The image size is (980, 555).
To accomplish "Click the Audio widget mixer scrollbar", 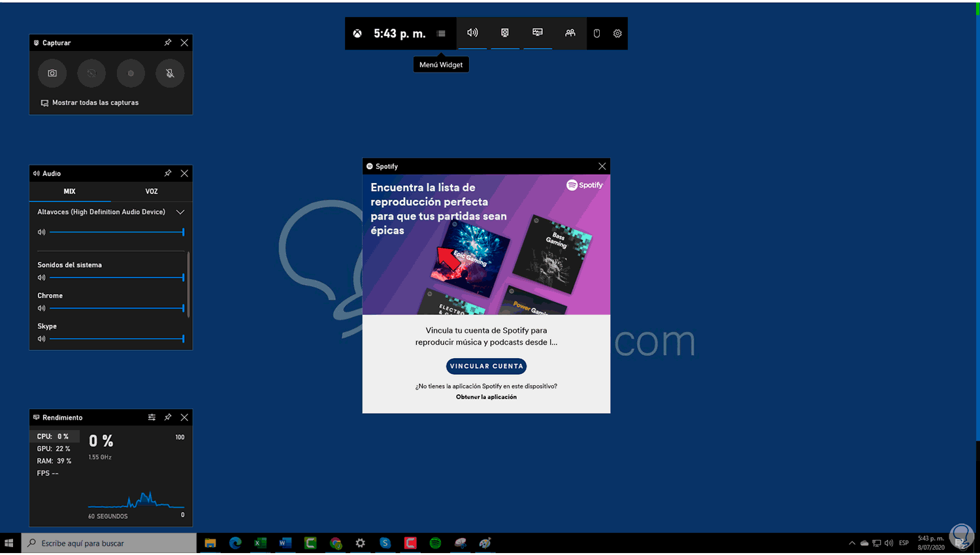I will [189, 284].
